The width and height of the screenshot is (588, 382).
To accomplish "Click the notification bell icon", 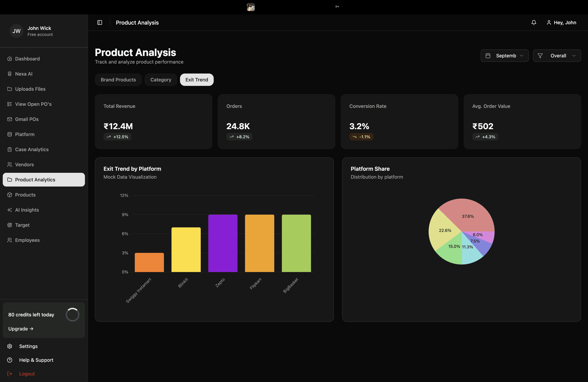I will click(x=534, y=23).
